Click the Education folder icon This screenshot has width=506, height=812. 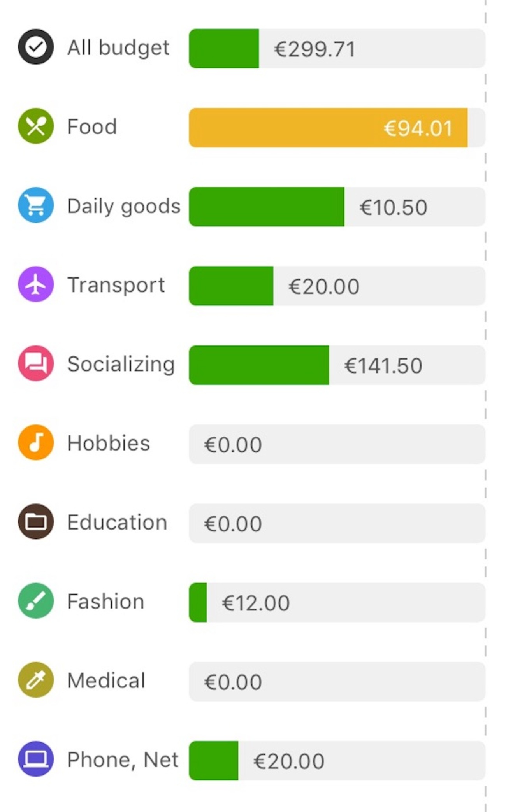click(36, 522)
